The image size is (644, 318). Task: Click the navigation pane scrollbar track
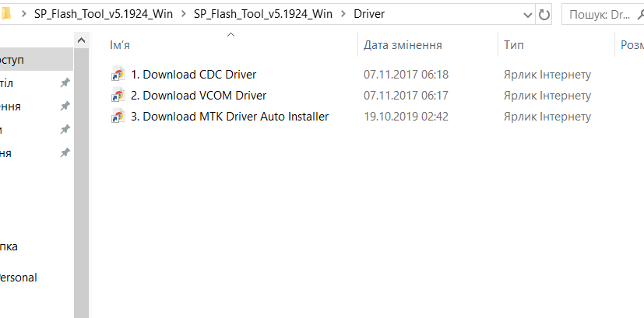pyautogui.click(x=81, y=183)
